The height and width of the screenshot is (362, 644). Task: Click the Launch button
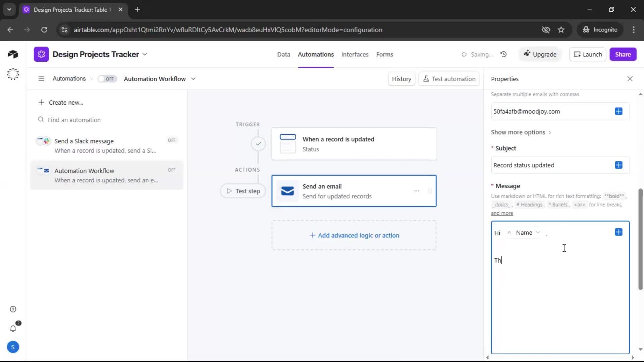click(x=588, y=54)
